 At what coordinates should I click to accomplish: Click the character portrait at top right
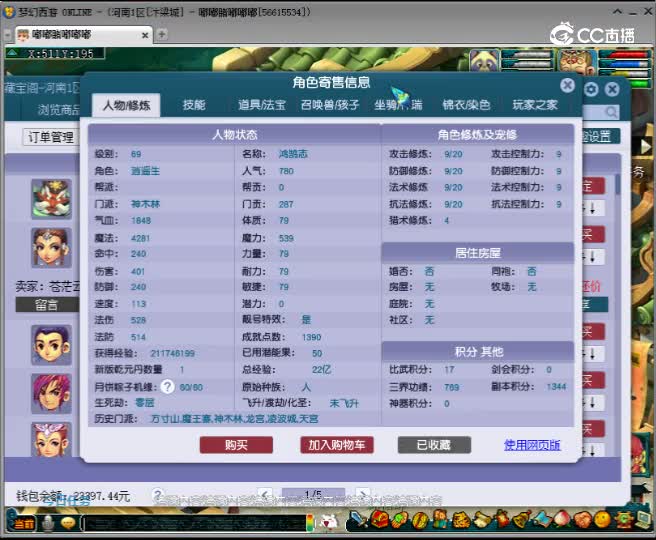pos(578,62)
